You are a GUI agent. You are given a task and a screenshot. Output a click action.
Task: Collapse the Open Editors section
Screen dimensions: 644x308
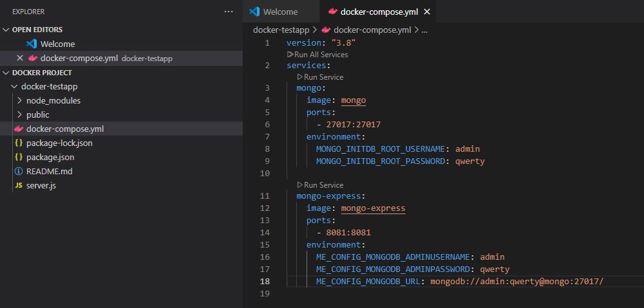click(x=6, y=30)
